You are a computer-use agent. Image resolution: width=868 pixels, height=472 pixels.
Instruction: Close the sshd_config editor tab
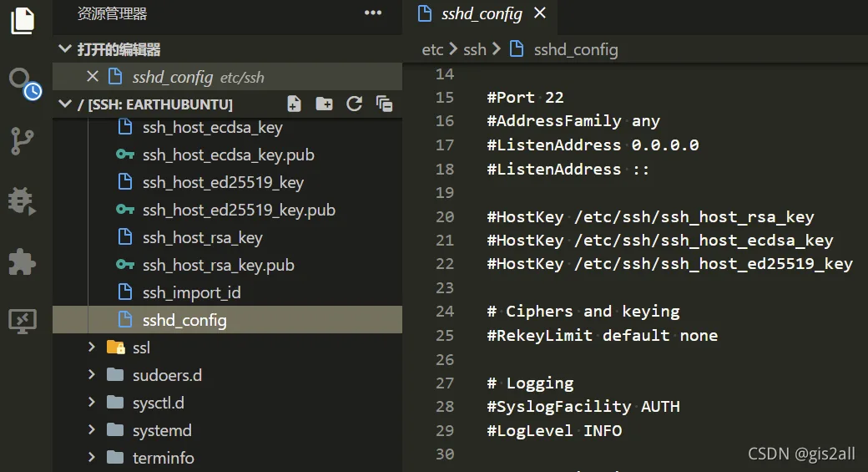click(540, 13)
